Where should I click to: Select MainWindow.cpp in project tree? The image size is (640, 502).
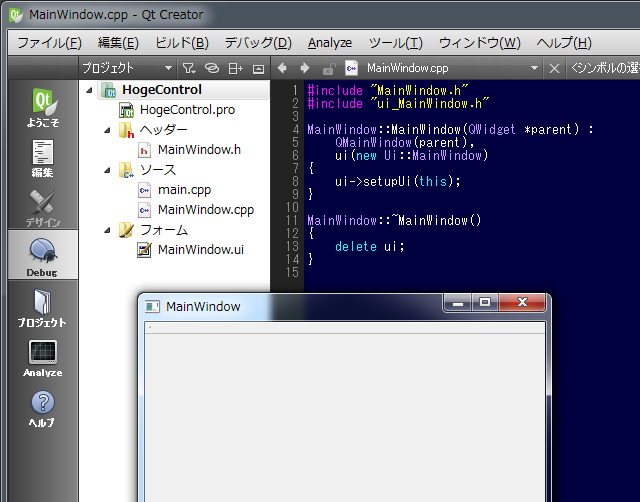pos(206,210)
